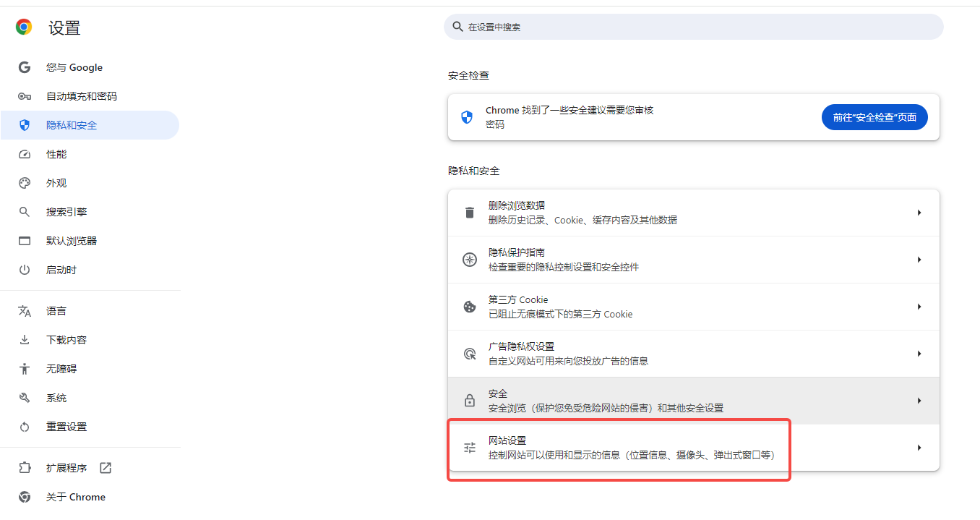This screenshot has height=520, width=980.
Task: Click the power icon for 启动时
Action: tap(25, 270)
